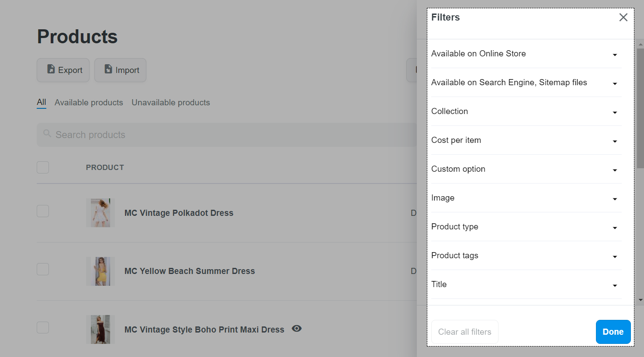Click the Title filter label
This screenshot has height=357, width=644.
[x=439, y=284]
